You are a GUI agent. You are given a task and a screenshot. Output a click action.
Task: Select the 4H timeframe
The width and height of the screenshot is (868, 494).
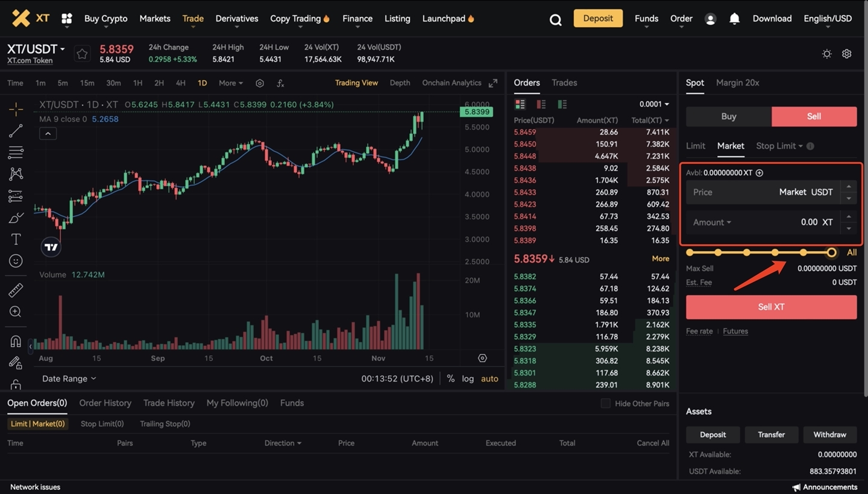tap(180, 83)
